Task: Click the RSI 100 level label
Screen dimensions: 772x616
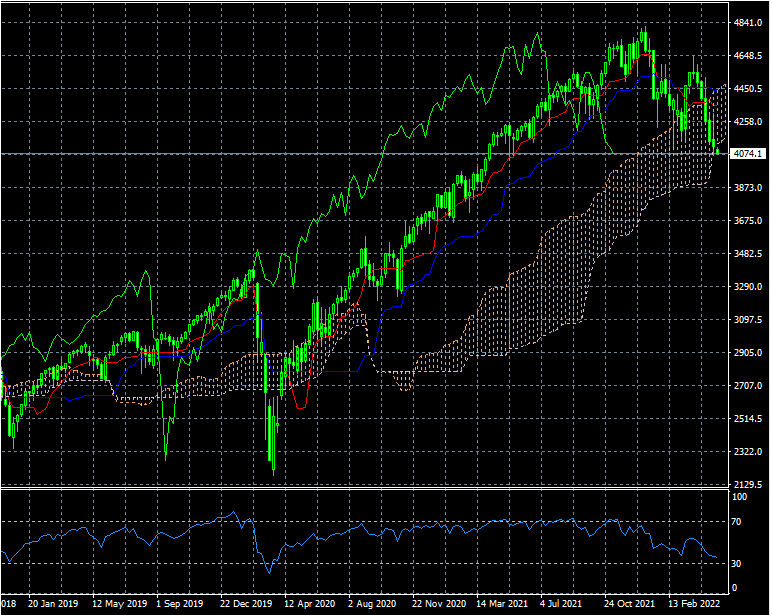Action: (x=740, y=497)
